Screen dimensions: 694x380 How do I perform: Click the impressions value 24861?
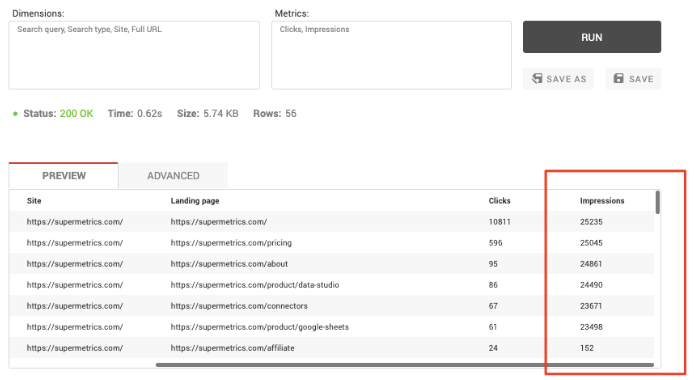coord(591,264)
